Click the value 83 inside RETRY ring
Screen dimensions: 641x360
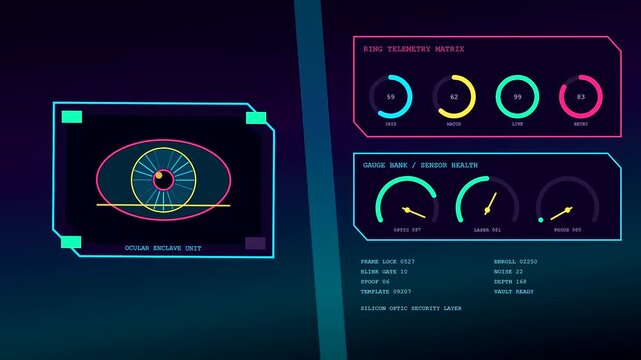[581, 97]
